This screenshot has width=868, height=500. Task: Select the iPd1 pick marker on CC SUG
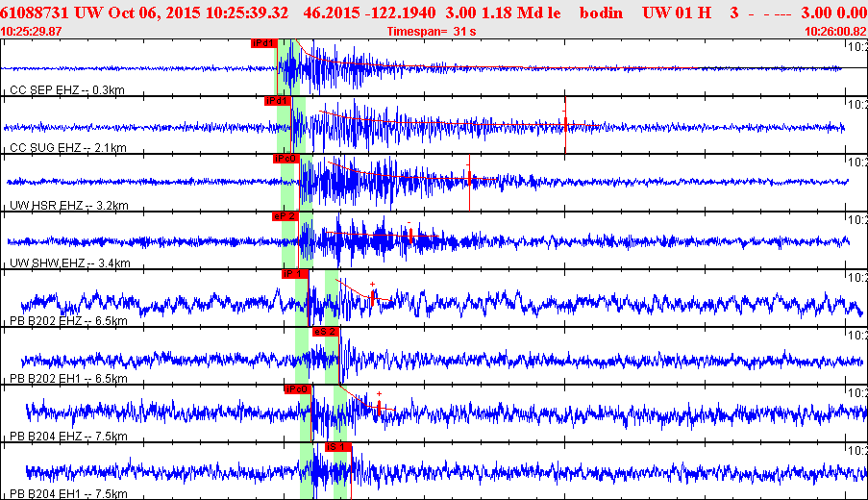(x=277, y=101)
